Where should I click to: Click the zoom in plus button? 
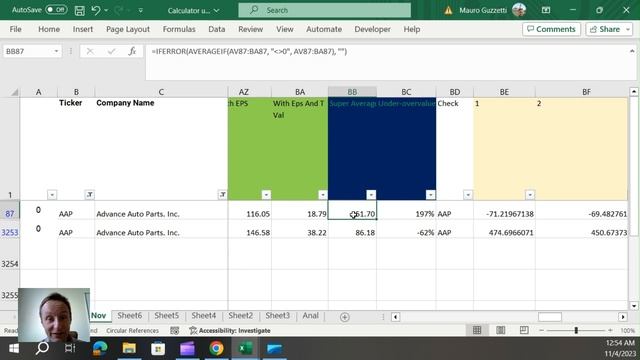tap(610, 330)
